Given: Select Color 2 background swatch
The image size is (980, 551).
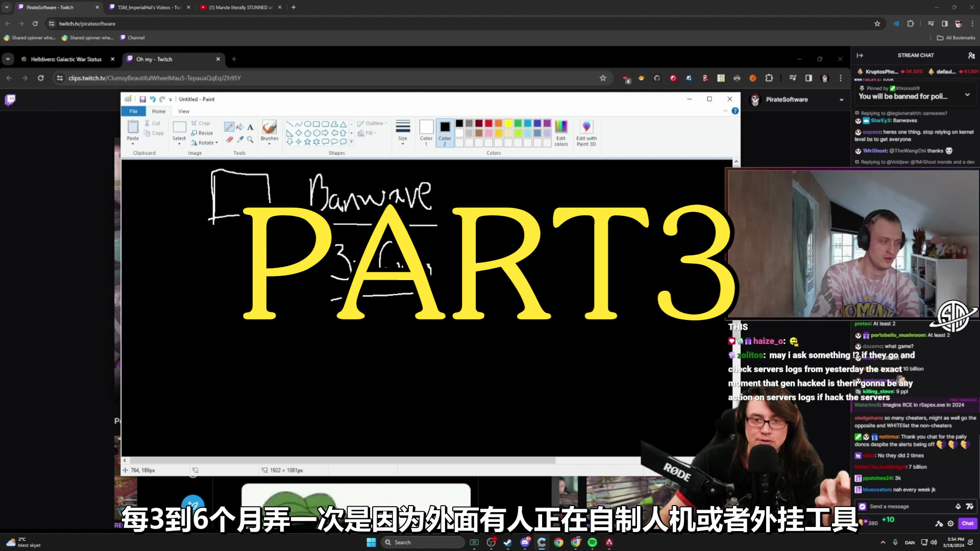Looking at the screenshot, I should pos(445,127).
